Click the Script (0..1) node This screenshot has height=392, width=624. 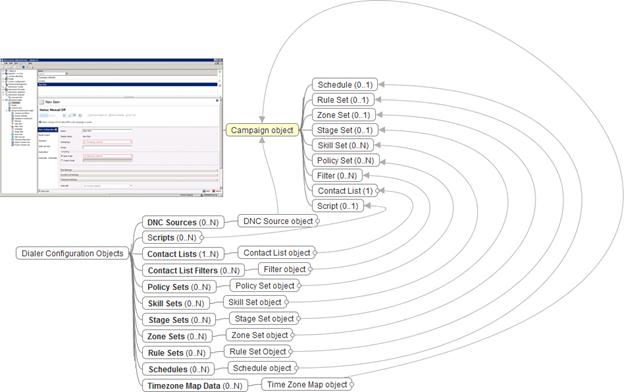pos(338,206)
